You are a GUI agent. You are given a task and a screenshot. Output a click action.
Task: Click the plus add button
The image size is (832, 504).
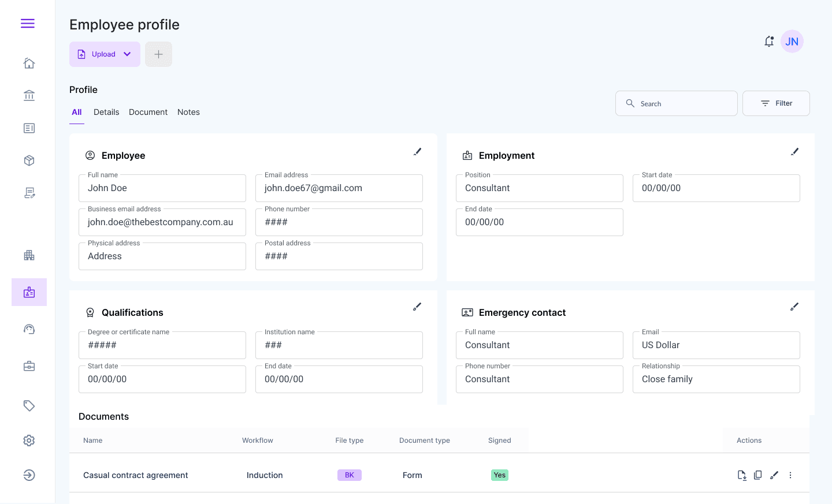tap(158, 54)
